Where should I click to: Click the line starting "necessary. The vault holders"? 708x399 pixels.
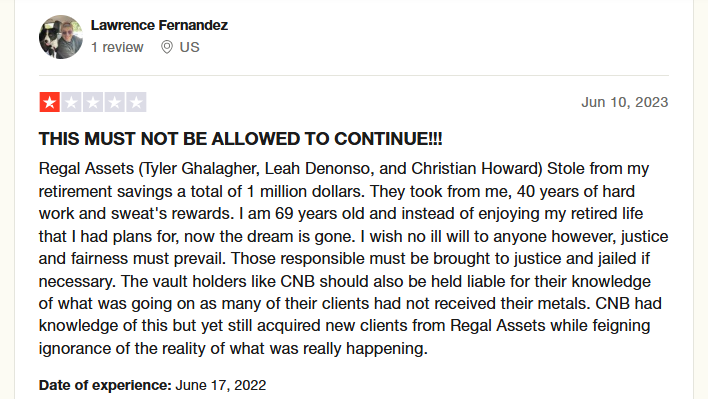tap(345, 281)
